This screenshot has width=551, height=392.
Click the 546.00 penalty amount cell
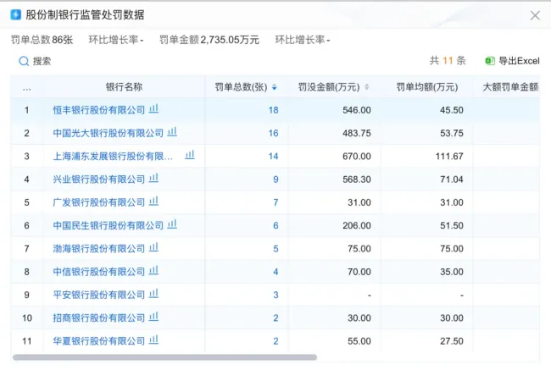[x=357, y=110]
